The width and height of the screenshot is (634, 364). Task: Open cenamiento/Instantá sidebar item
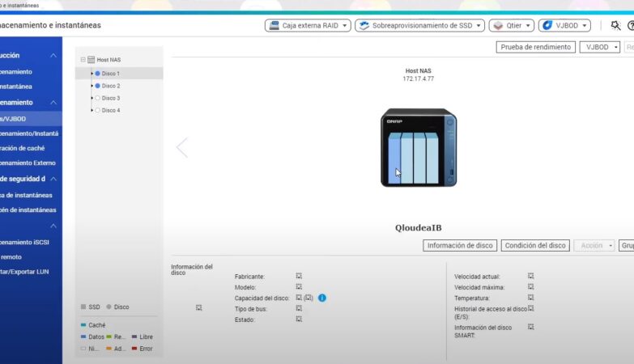point(31,133)
